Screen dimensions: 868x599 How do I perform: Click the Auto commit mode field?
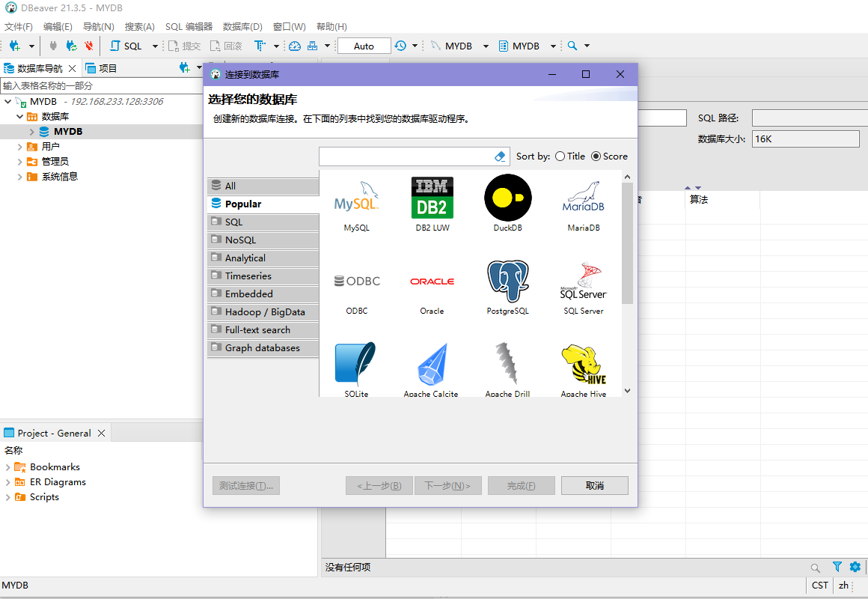click(x=364, y=46)
